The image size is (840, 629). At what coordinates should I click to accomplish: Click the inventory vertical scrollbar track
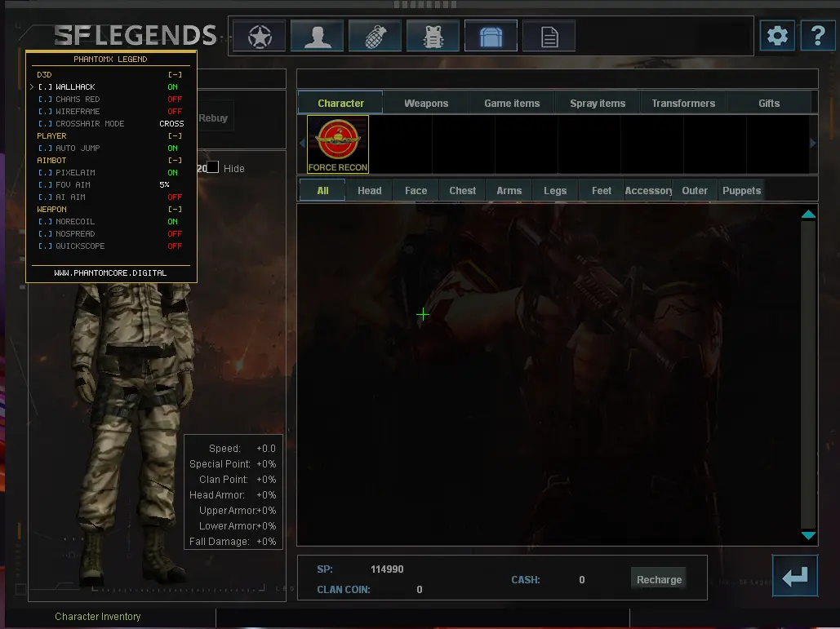coord(808,374)
